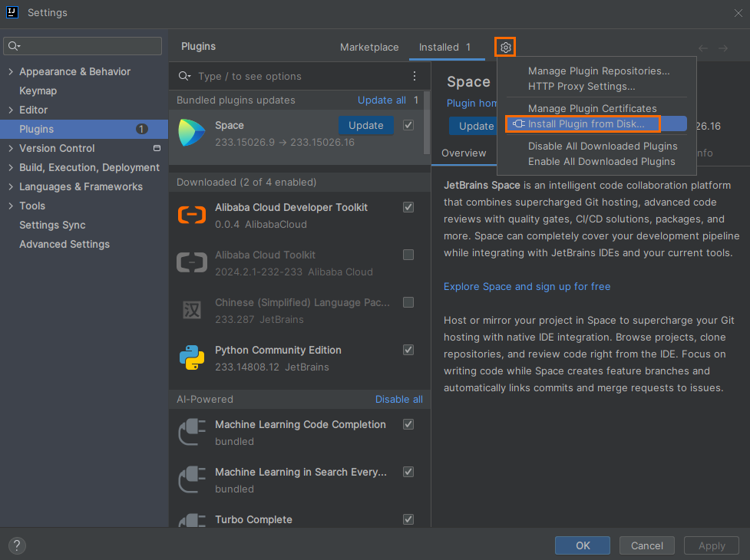The width and height of the screenshot is (750, 560).
Task: Choose Enable All Downloaded Plugins
Action: [x=602, y=162]
